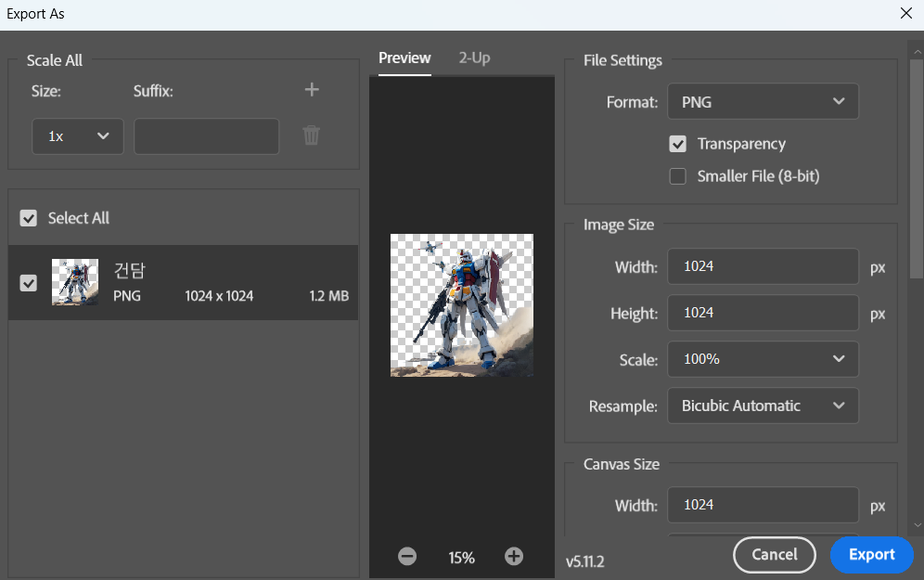The width and height of the screenshot is (924, 580).
Task: Click the 1024 x 1024 dimensions text
Action: [x=219, y=296]
